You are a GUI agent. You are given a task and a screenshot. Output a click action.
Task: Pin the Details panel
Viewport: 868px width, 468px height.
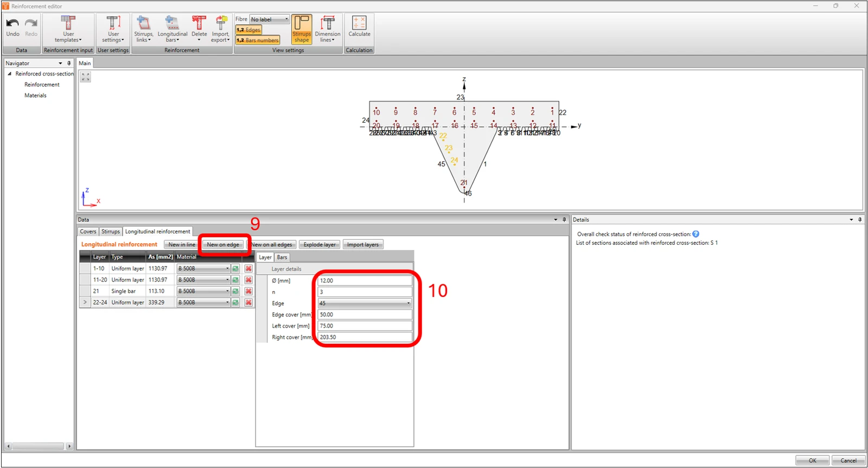click(860, 220)
